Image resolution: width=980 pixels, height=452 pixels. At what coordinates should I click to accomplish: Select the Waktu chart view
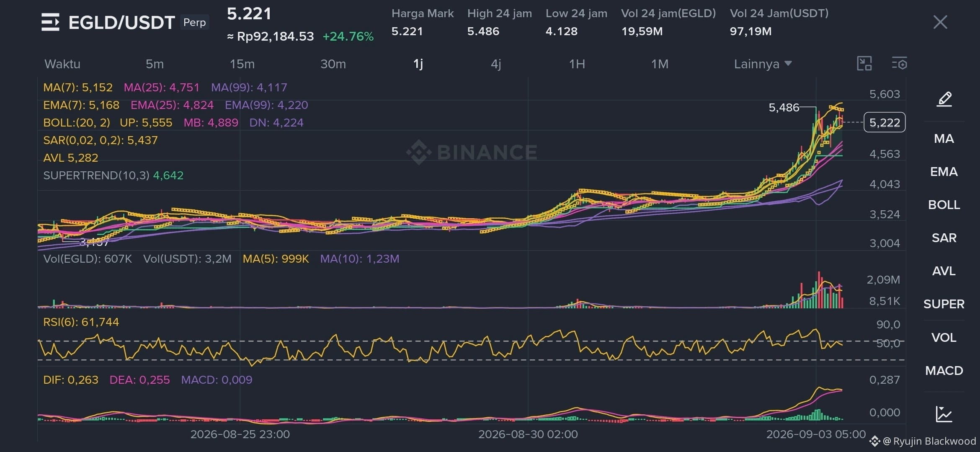coord(62,64)
